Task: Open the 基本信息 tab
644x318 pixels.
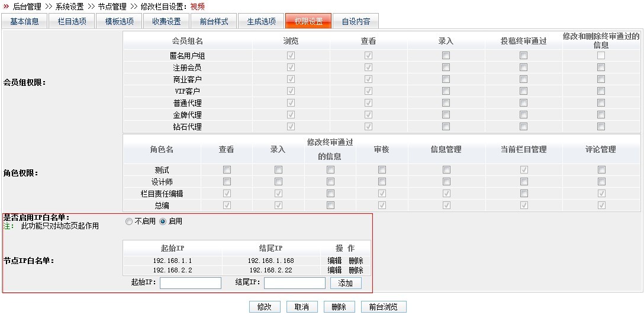Action: (25, 21)
